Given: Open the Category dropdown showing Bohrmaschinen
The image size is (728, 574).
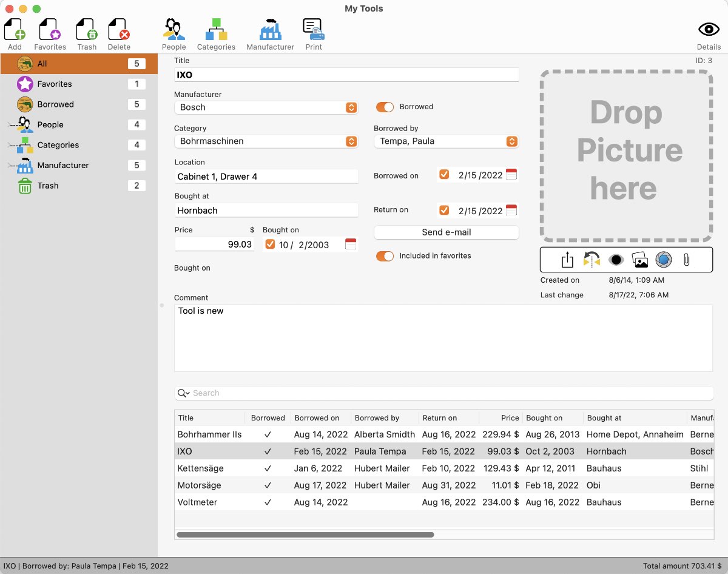Looking at the screenshot, I should (266, 141).
